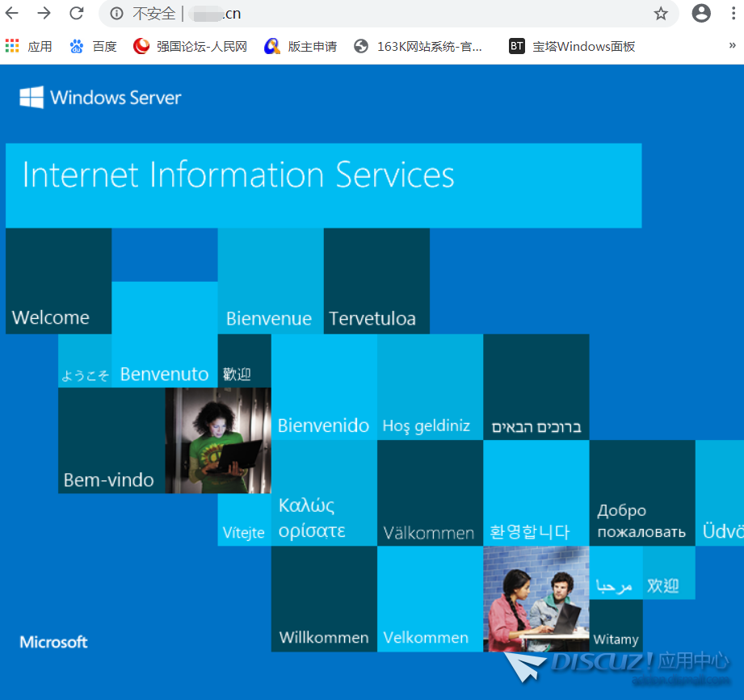Open the Apps grid shortcut

pos(27,46)
